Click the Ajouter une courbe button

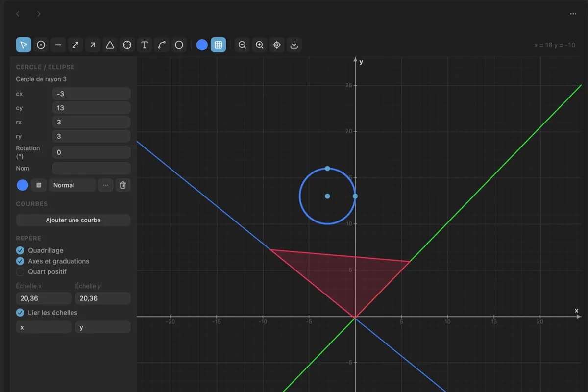coord(73,220)
